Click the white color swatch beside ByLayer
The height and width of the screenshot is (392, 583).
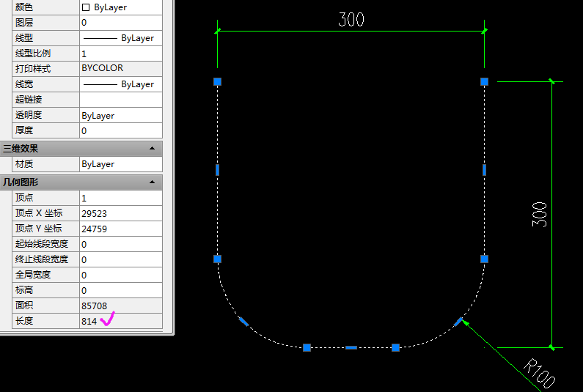tap(86, 7)
